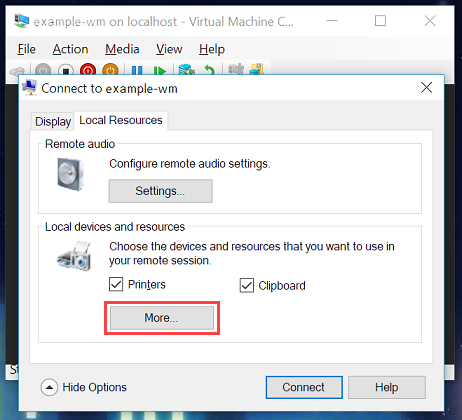
Task: Click the remote audio speaker icon
Action: point(70,174)
